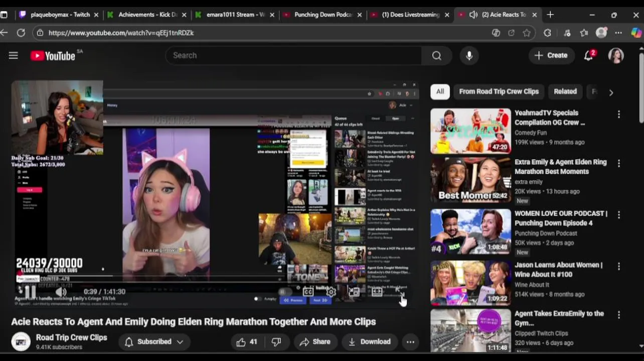Open Wine About It #100 thumbnail
644x361 pixels.
coord(470,283)
